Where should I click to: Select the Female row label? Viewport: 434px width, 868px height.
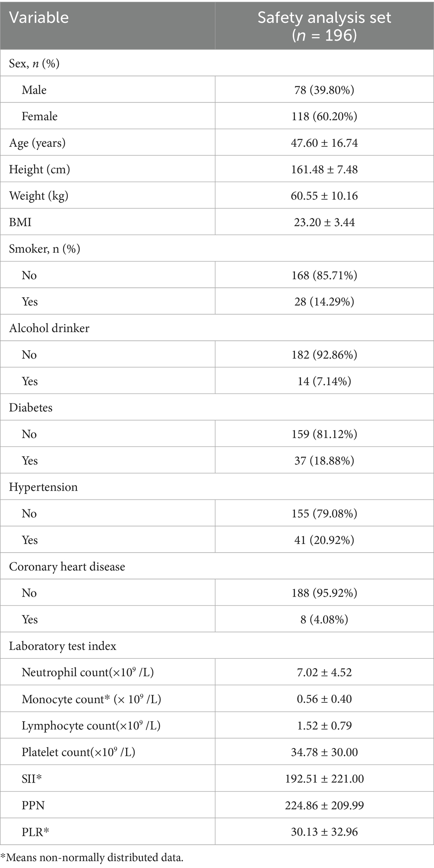[x=39, y=116]
